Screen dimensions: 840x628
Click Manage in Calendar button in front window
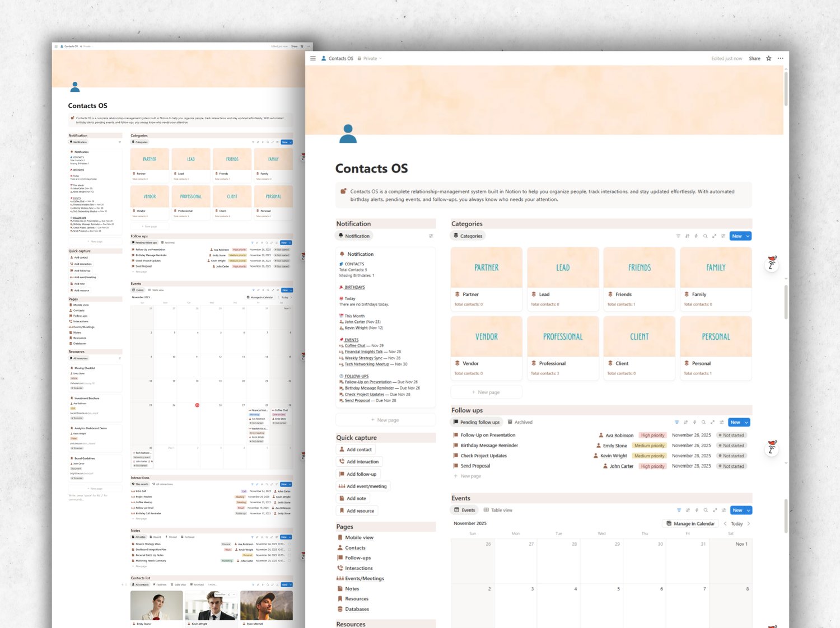(690, 524)
